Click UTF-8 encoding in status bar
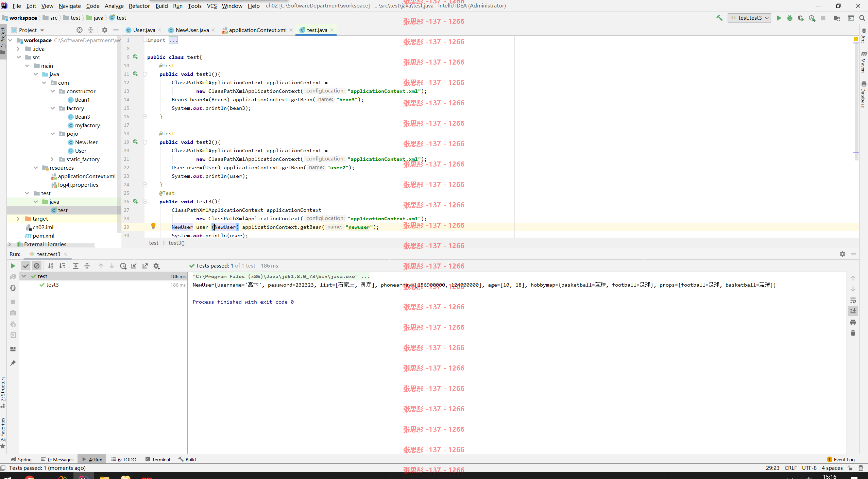This screenshot has width=868, height=479. [x=809, y=468]
